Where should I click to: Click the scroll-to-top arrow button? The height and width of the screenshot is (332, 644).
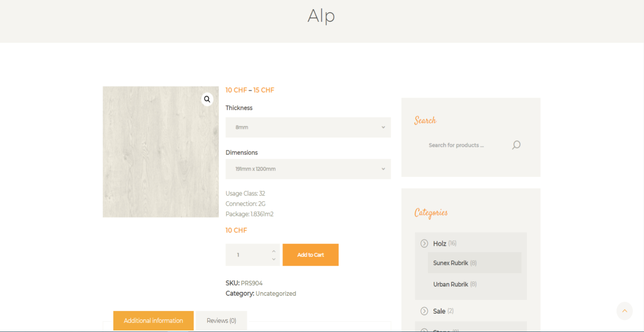tap(624, 311)
